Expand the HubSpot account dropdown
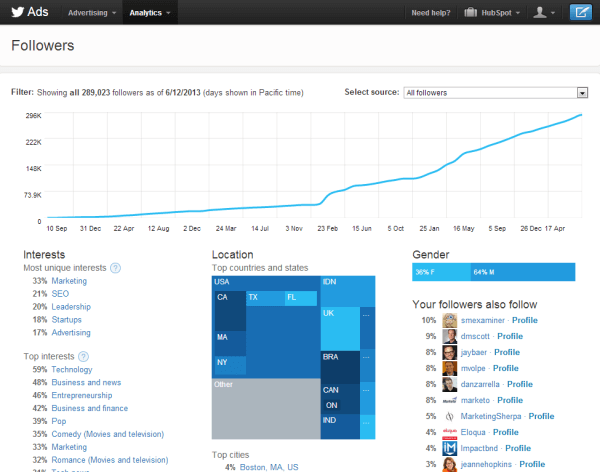600x472 pixels. (x=492, y=13)
